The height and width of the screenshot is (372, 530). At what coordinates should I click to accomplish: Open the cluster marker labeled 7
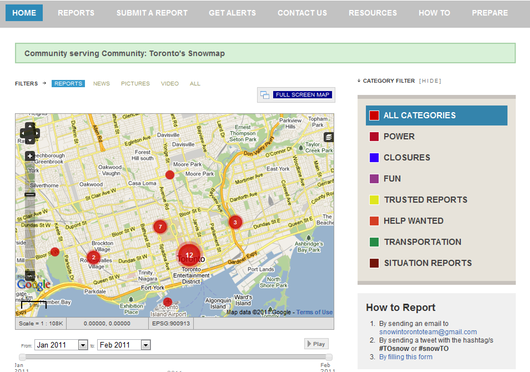tap(160, 226)
